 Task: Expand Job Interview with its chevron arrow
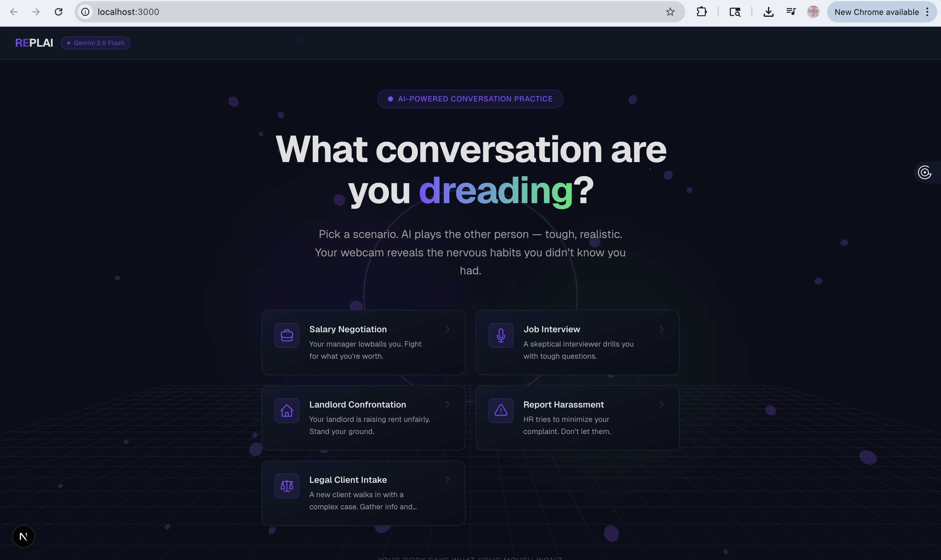tap(661, 329)
